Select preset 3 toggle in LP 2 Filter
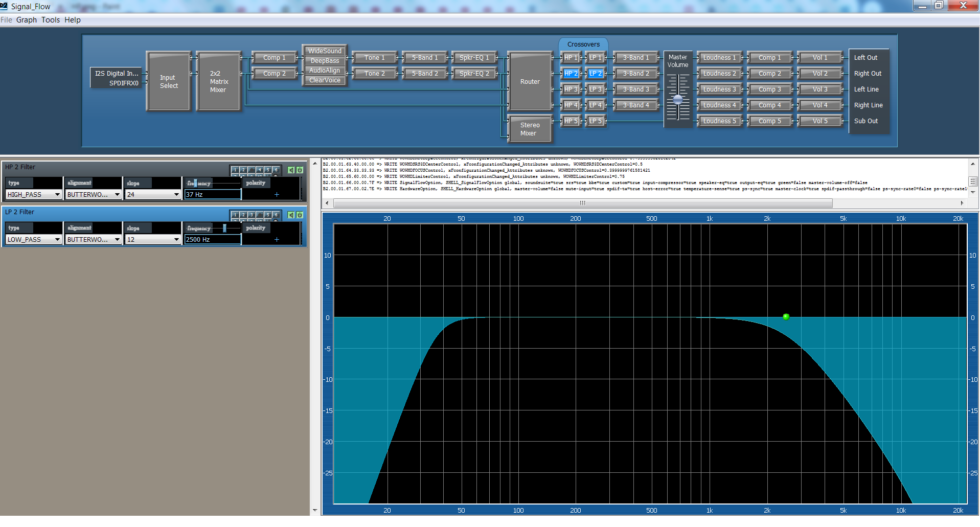Viewport: 980px width, 527px height. click(251, 215)
